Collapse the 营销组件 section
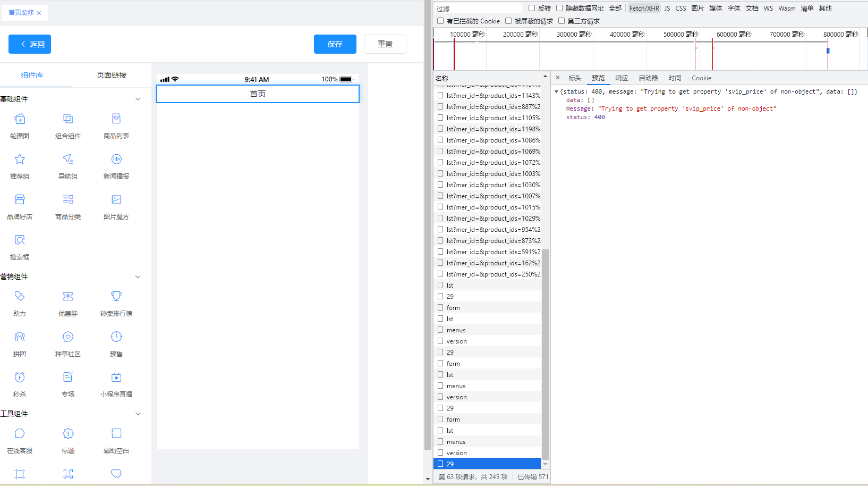868x486 pixels. (x=138, y=276)
